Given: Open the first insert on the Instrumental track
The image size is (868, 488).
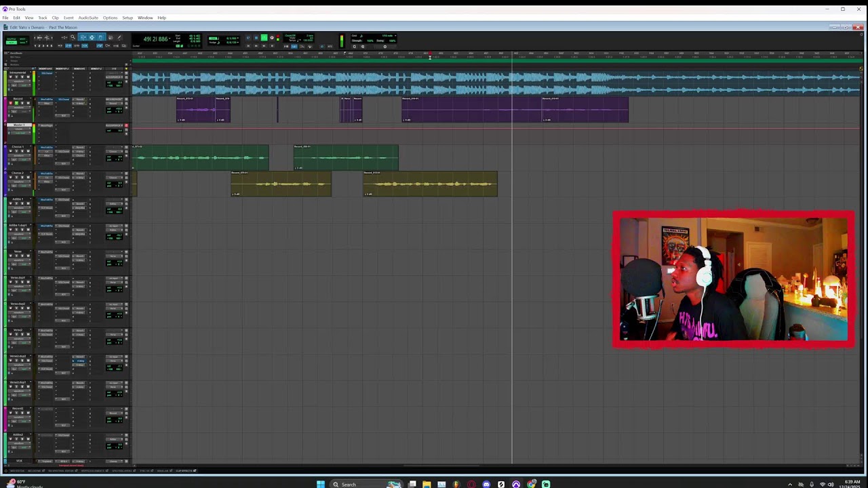Looking at the screenshot, I should tap(47, 73).
